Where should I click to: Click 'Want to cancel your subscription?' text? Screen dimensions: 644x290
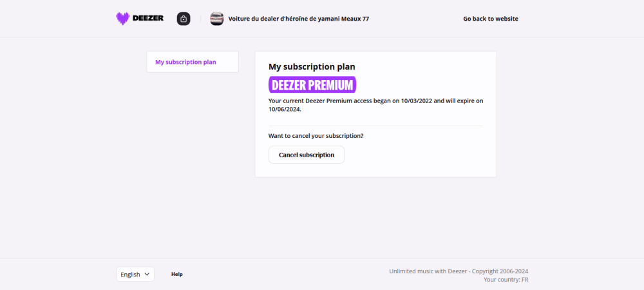316,135
